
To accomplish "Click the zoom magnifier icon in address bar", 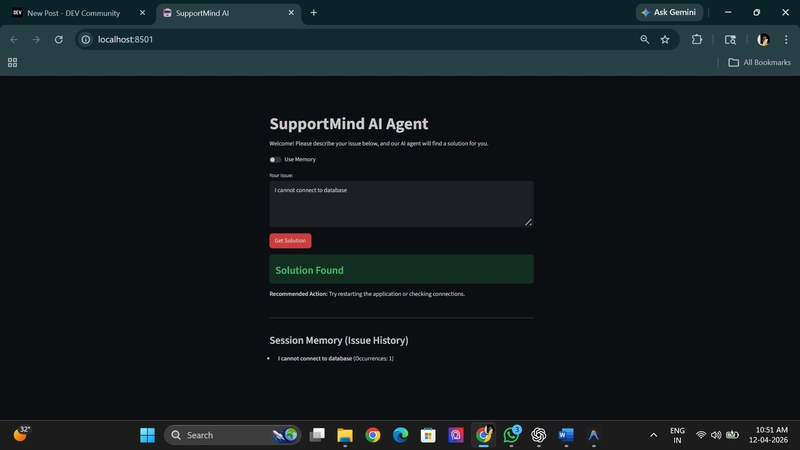I will point(644,39).
